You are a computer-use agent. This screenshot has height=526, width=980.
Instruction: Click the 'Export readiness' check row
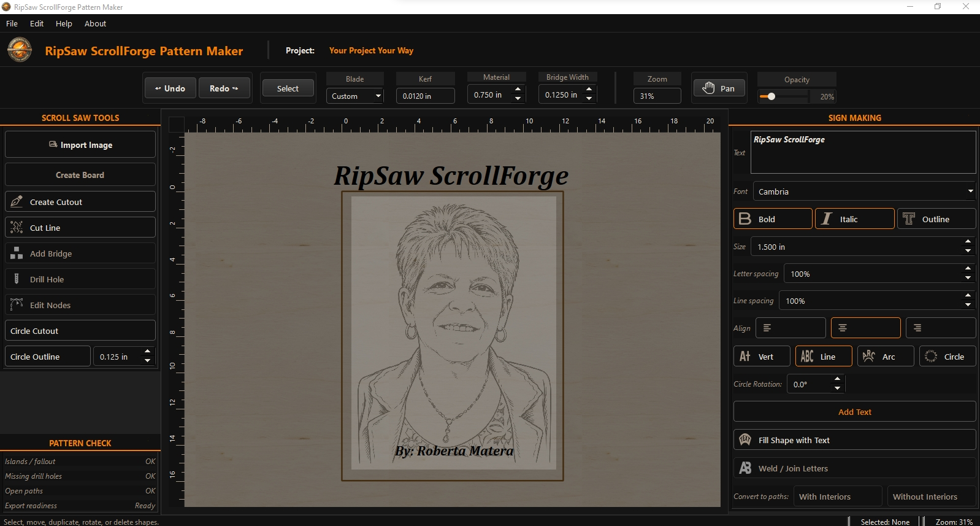[x=80, y=505]
